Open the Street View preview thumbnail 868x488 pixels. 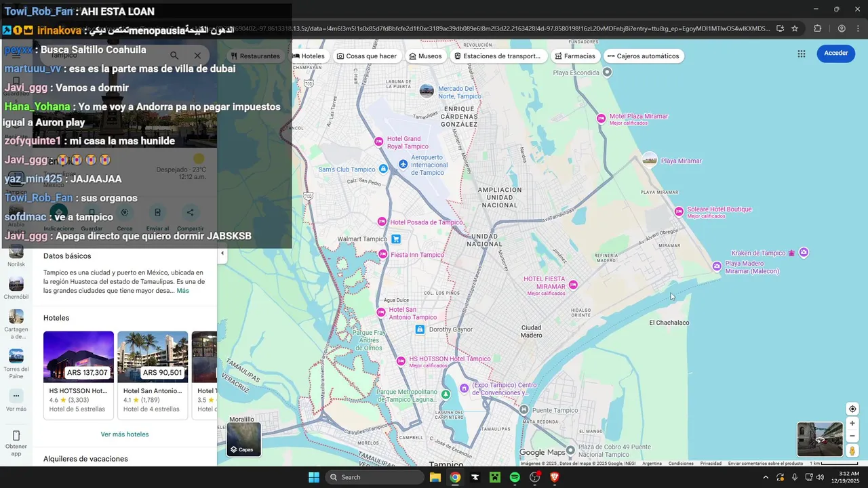(819, 439)
